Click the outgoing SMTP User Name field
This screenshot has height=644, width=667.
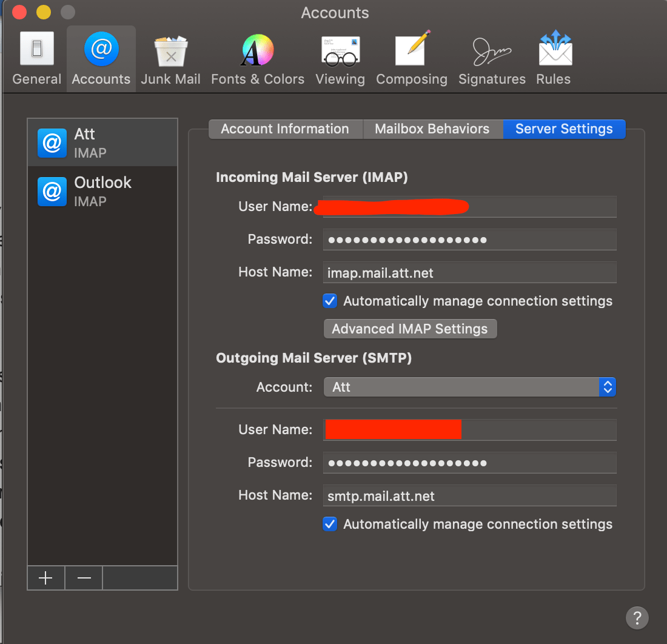(469, 429)
